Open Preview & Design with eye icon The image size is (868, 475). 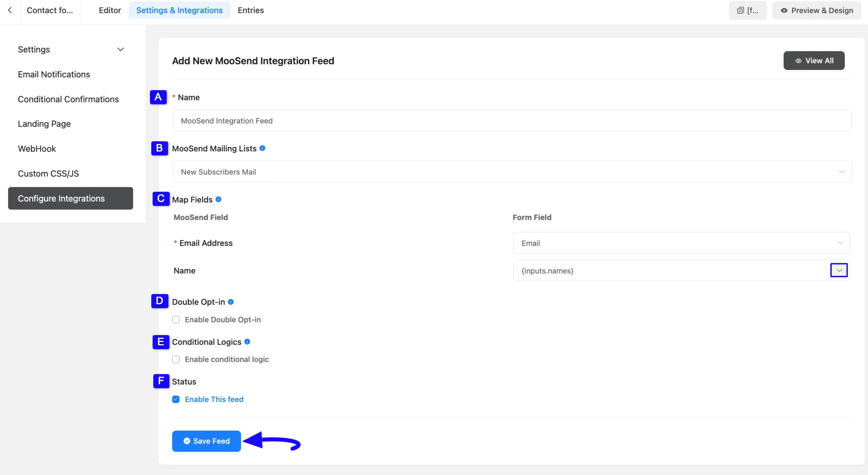(816, 11)
